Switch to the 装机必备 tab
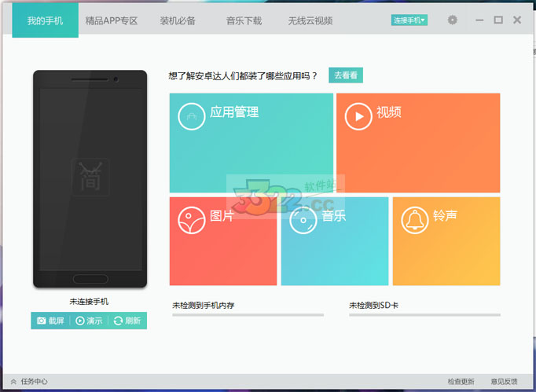The image size is (536, 392). point(178,21)
